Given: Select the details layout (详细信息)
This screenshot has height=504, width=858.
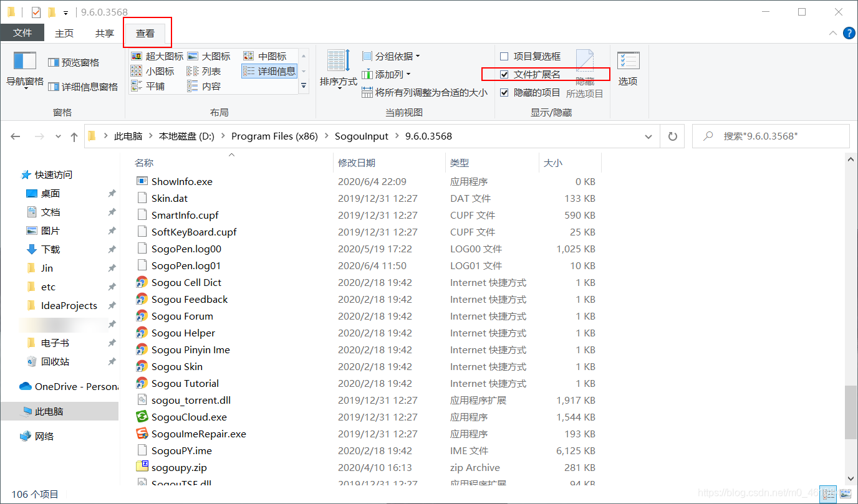Looking at the screenshot, I should coord(269,71).
